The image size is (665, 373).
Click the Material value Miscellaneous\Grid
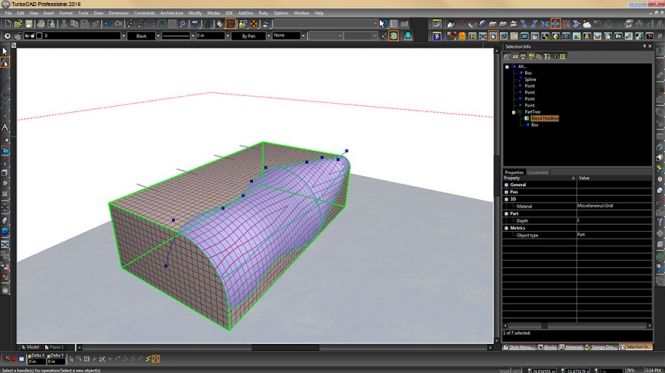pyautogui.click(x=595, y=206)
